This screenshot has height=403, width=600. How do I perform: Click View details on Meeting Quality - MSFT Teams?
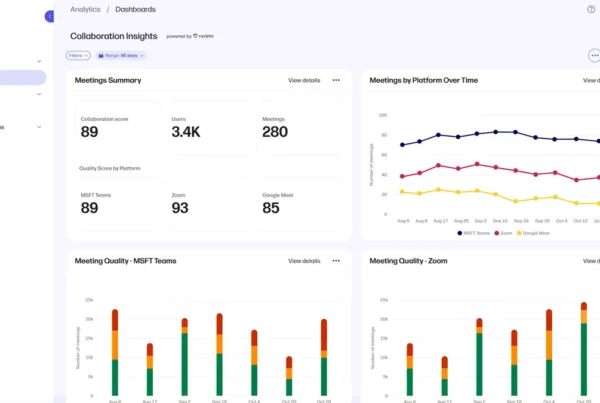[304, 260]
